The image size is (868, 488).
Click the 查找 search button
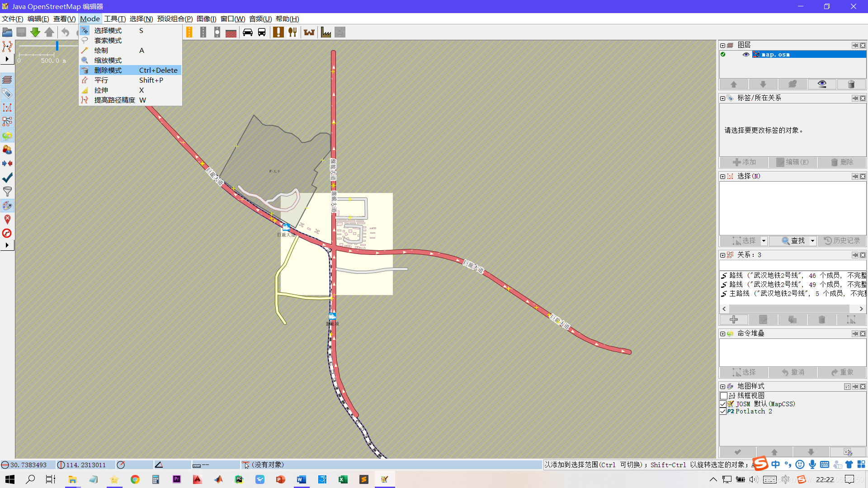point(793,241)
